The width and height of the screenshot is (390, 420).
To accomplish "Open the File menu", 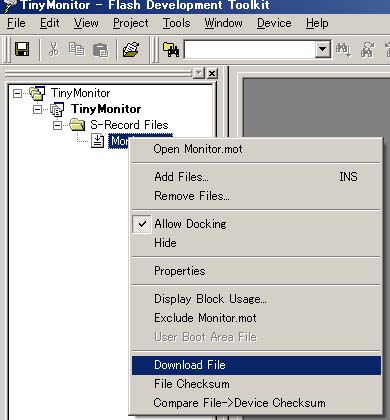I will point(16,23).
